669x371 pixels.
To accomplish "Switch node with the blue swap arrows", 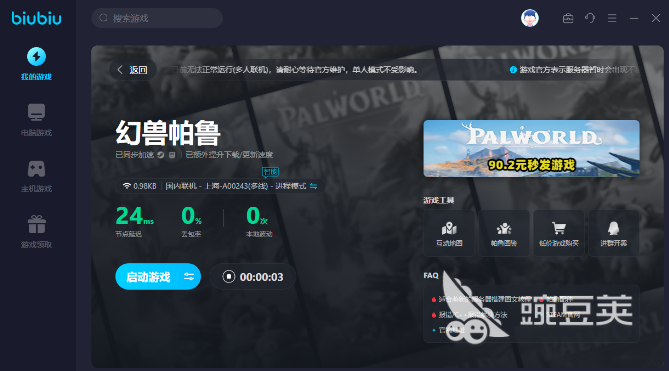I will [x=314, y=186].
